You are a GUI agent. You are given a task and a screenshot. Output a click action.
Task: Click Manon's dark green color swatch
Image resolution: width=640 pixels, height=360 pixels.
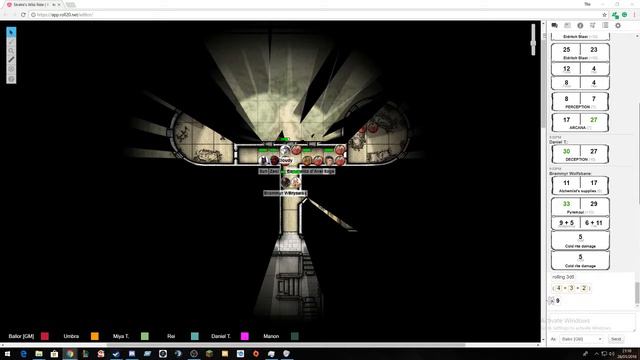click(x=295, y=336)
